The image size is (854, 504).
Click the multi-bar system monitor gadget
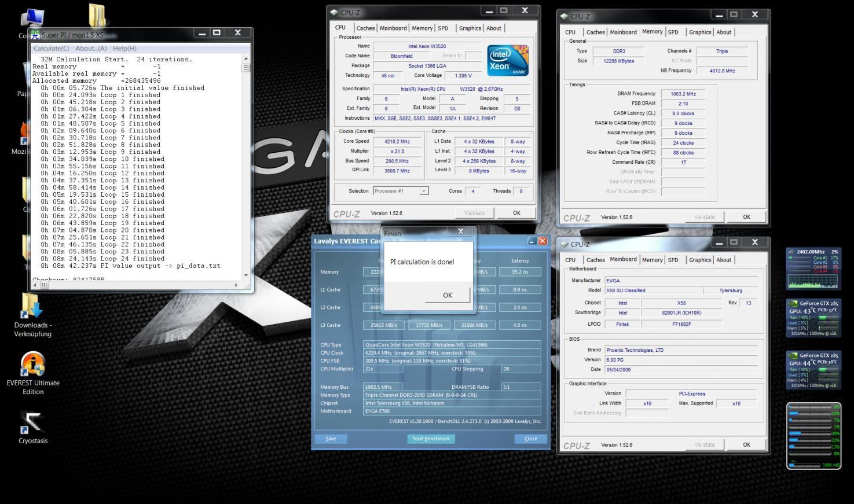pos(813,436)
